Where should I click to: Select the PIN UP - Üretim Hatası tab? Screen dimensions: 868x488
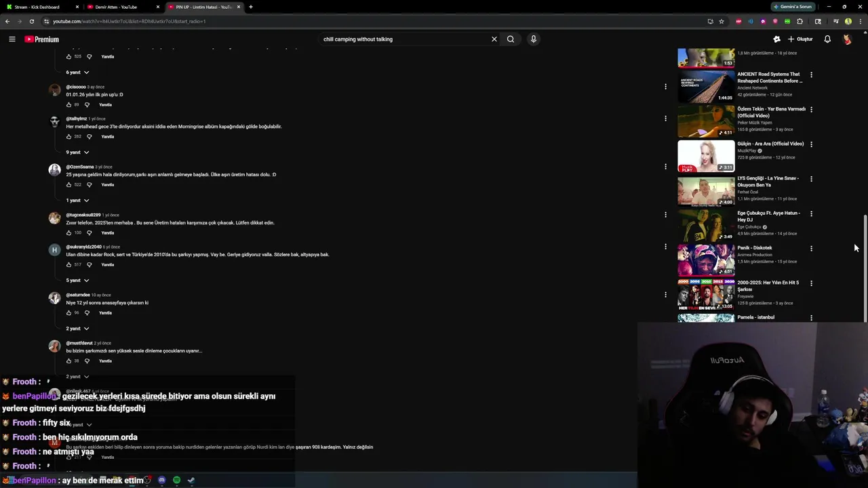(203, 7)
